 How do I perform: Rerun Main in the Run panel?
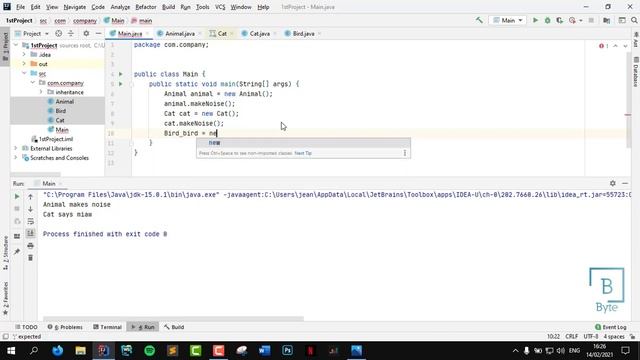click(x=17, y=196)
